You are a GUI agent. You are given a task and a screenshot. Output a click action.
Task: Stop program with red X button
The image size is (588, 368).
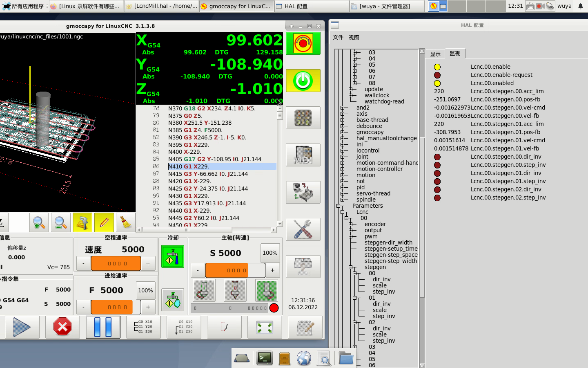[x=62, y=327]
